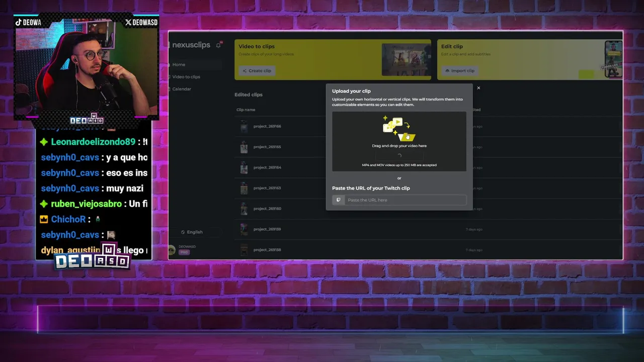Image resolution: width=644 pixels, height=362 pixels.
Task: Select project_269159 clip name
Action: [x=267, y=229]
